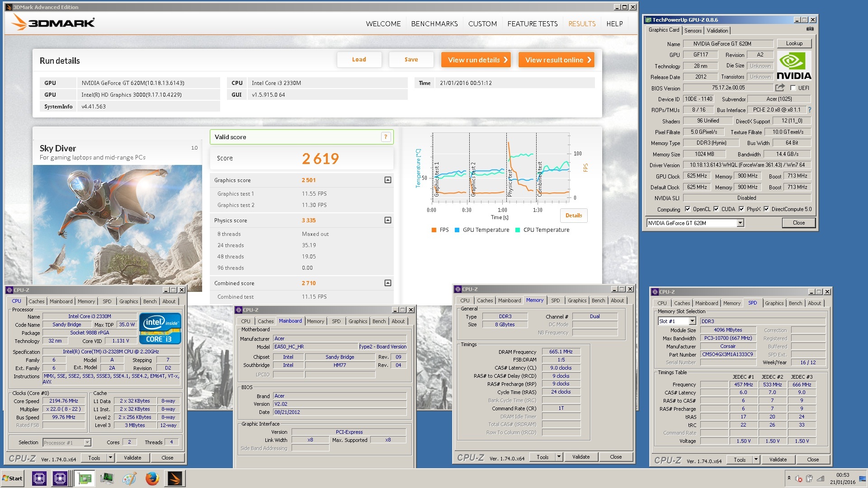Click the taskbar clock showing 00:53
Screen dimensions: 868x488
point(842,475)
